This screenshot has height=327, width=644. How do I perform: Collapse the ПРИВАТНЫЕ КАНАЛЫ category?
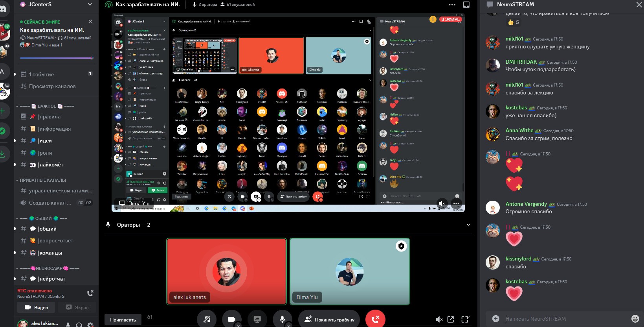43,180
